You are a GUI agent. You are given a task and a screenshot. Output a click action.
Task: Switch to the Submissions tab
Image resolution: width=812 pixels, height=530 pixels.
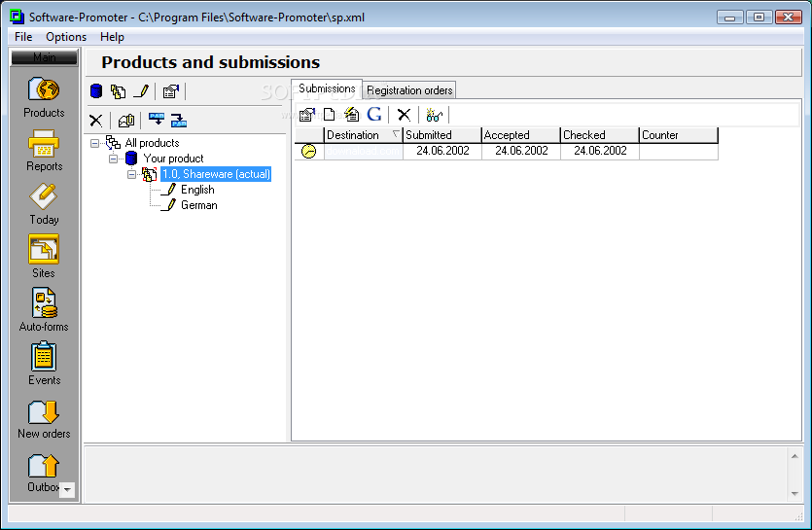point(327,88)
